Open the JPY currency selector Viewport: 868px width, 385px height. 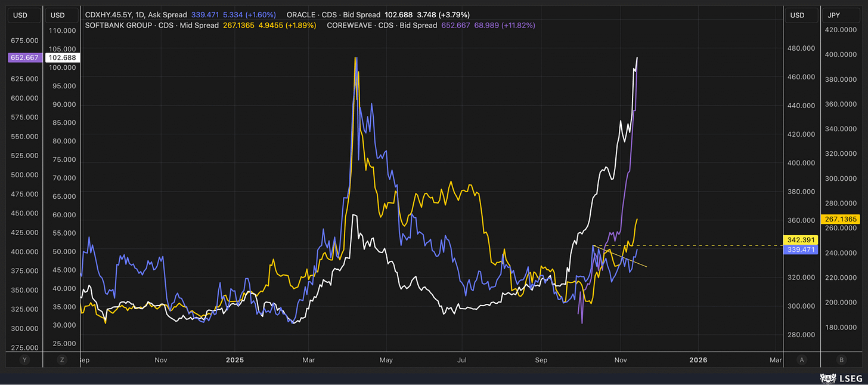841,14
